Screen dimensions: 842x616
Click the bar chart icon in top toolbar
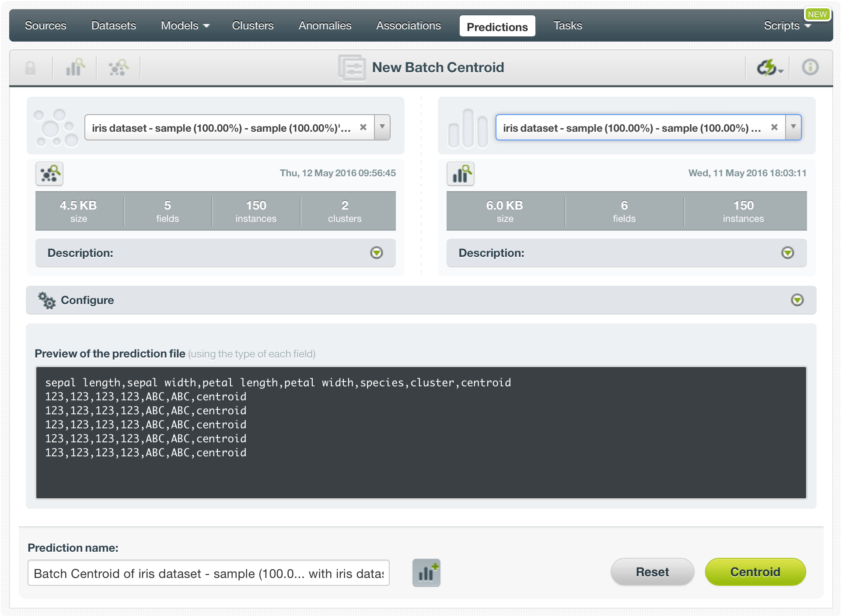(75, 66)
